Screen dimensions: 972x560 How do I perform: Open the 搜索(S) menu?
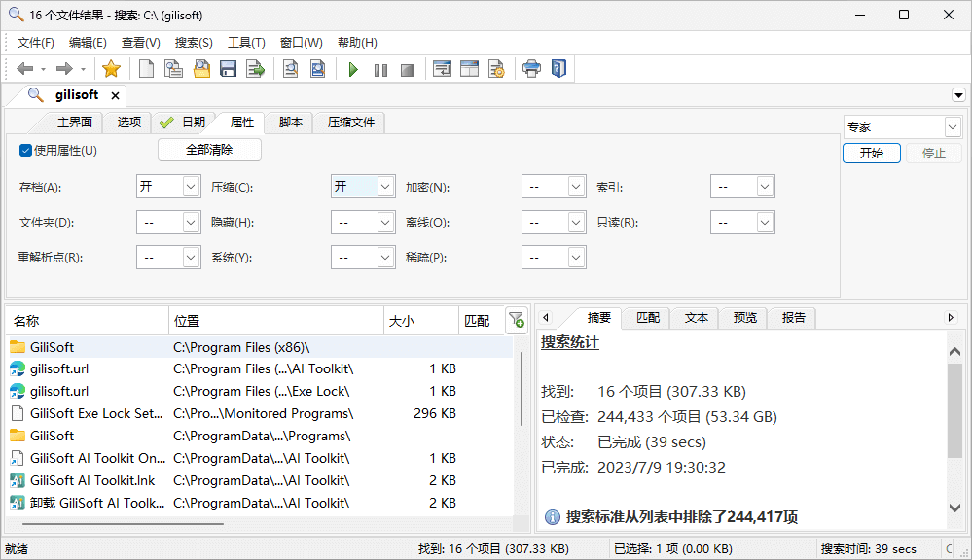click(194, 42)
